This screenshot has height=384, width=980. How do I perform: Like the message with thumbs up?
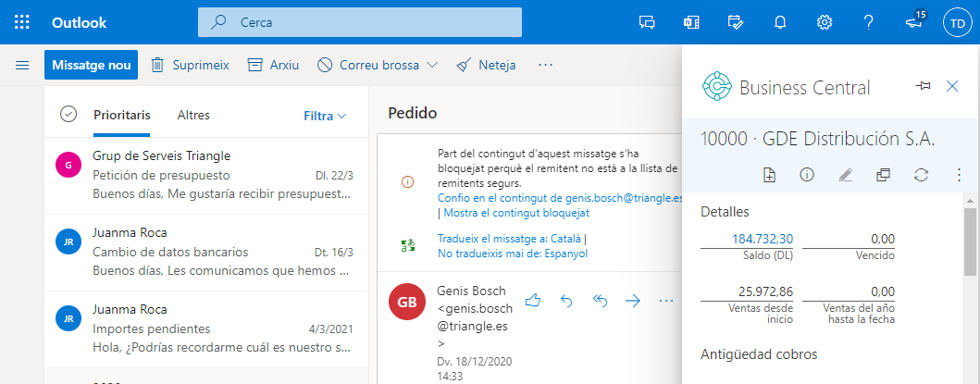[x=532, y=301]
